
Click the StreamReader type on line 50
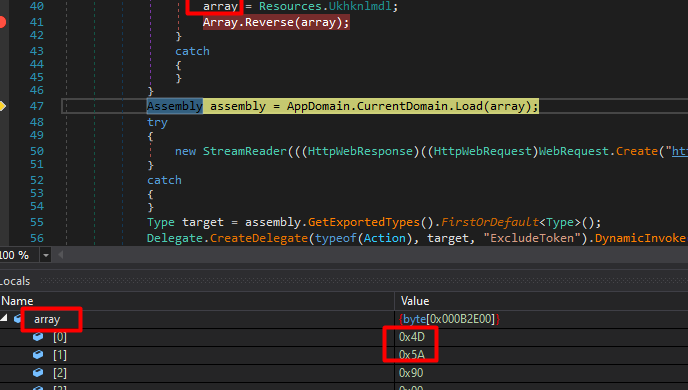(x=245, y=151)
